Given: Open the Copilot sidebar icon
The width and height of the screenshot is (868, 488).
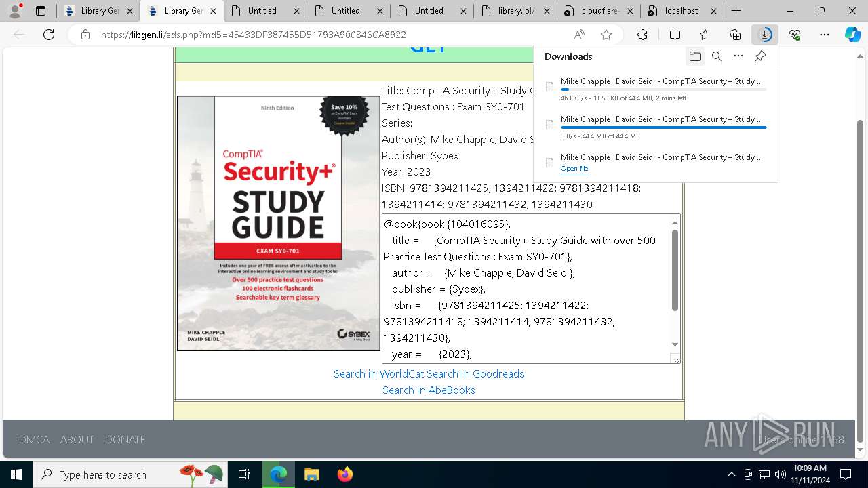Looking at the screenshot, I should point(853,35).
